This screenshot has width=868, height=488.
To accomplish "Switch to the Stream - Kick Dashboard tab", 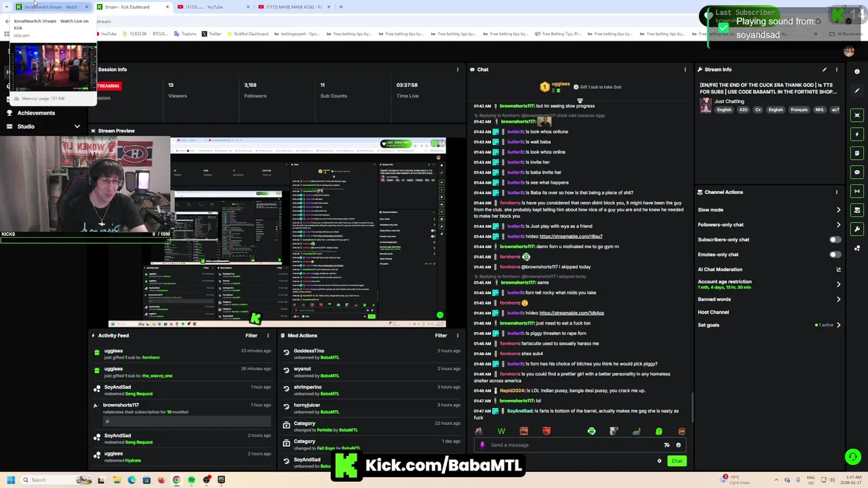I will 132,7.
